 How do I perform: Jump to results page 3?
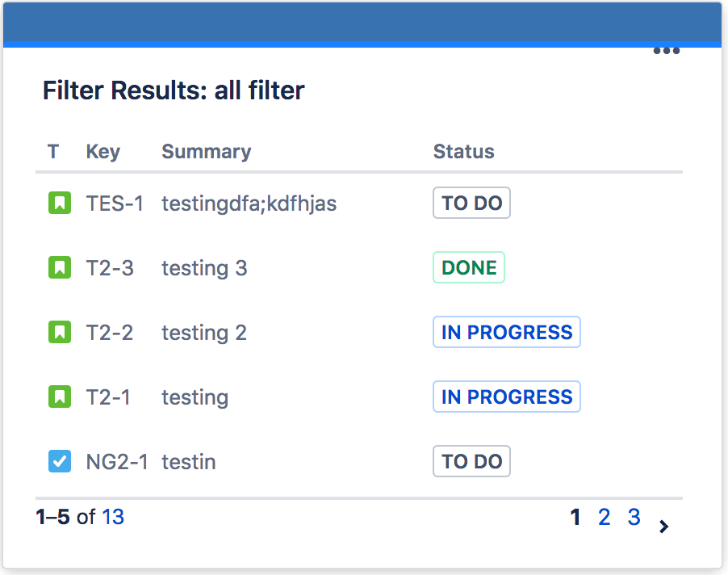pos(634,517)
